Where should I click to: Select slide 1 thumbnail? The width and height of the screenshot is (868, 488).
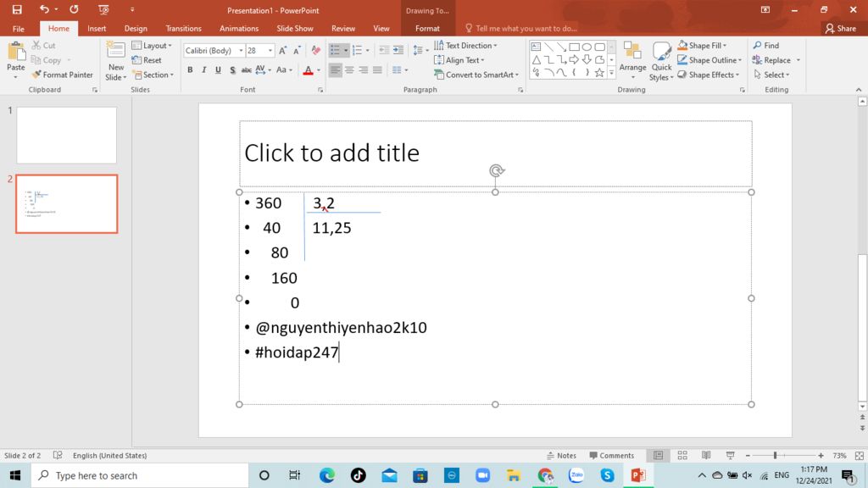[66, 135]
